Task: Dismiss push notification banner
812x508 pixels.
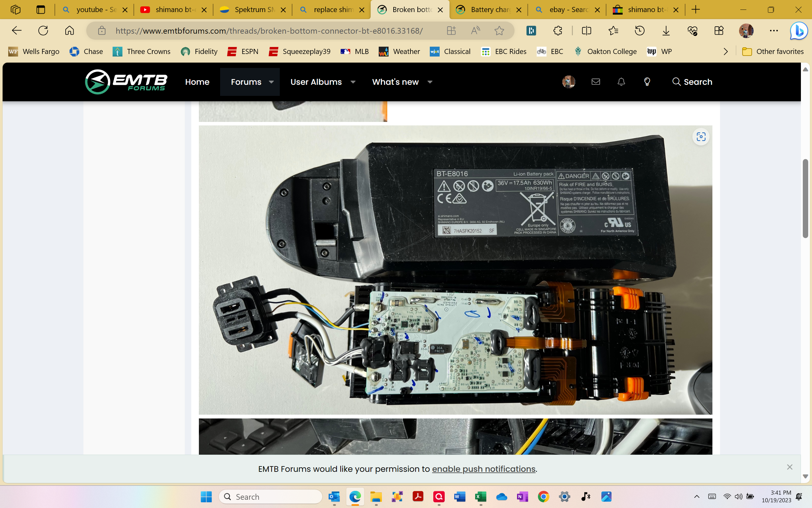Action: click(x=789, y=467)
